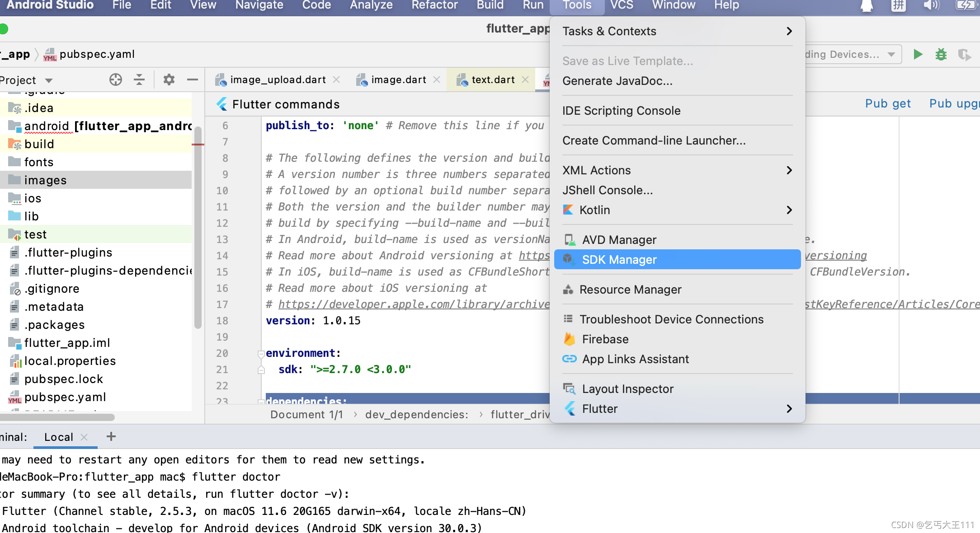Click the Debug bug icon
The image size is (980, 533).
[x=941, y=55]
